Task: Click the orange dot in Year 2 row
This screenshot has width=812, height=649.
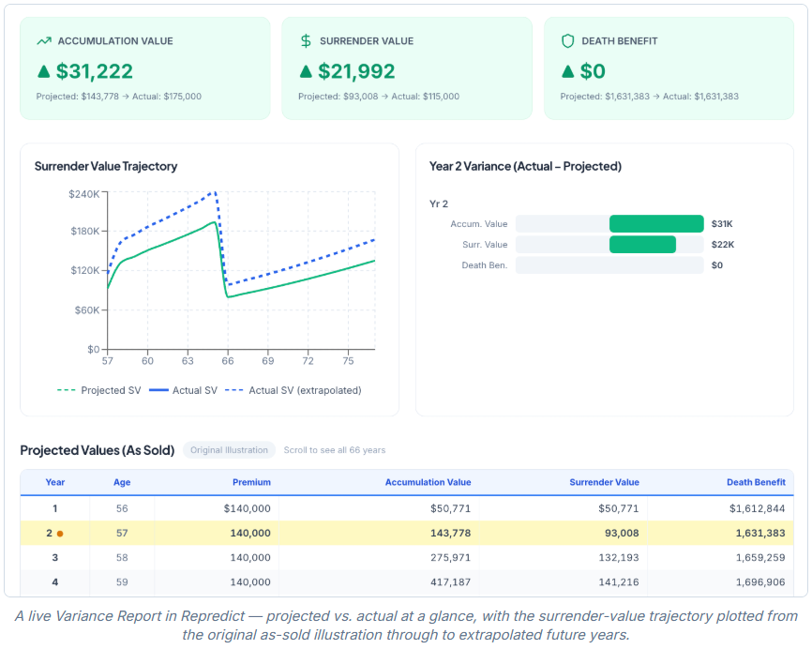Action: [x=60, y=534]
